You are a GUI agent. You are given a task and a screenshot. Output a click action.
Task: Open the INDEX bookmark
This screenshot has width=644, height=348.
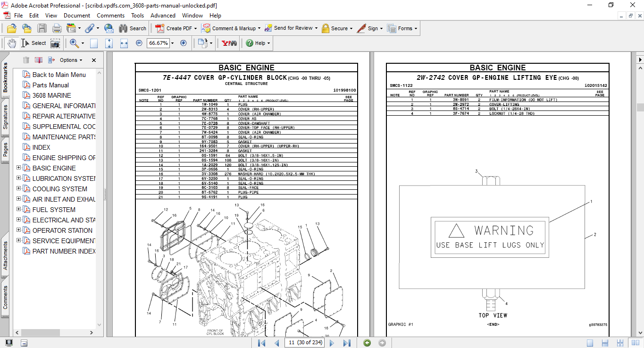[41, 147]
